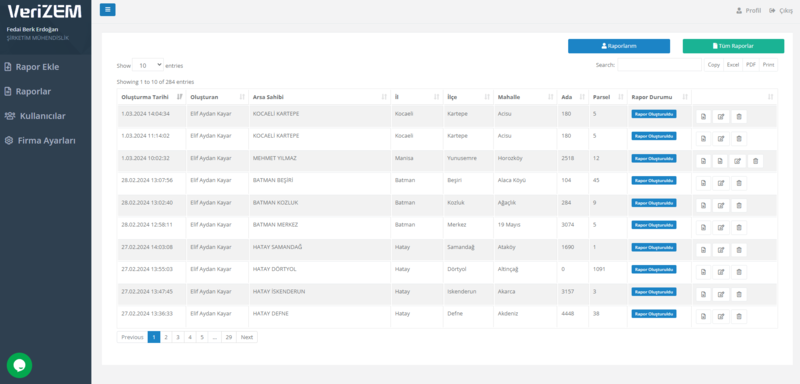Print the table with Print button

tap(768, 65)
